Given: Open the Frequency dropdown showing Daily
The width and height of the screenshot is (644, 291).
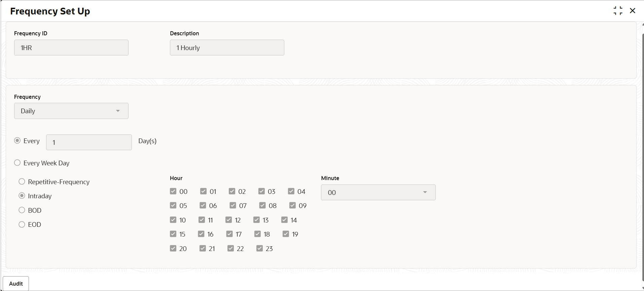Looking at the screenshot, I should tap(71, 111).
